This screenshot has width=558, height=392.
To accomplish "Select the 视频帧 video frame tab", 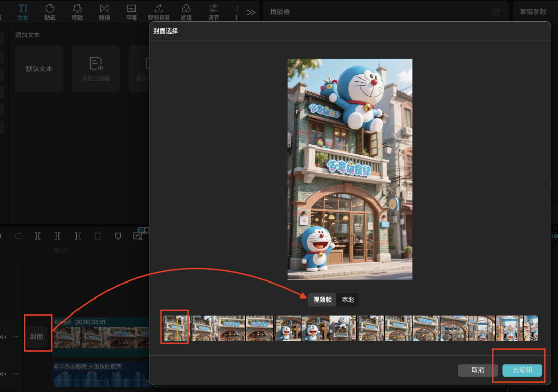I will [x=322, y=300].
